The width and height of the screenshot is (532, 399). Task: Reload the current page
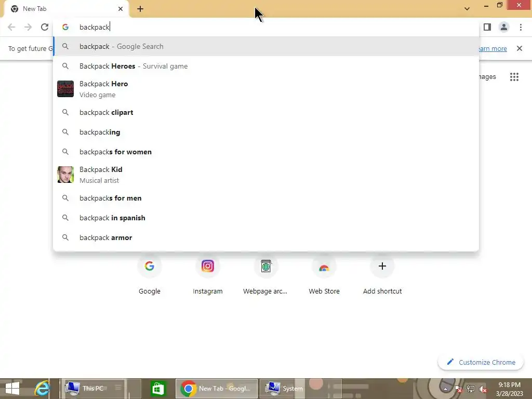[x=45, y=27]
